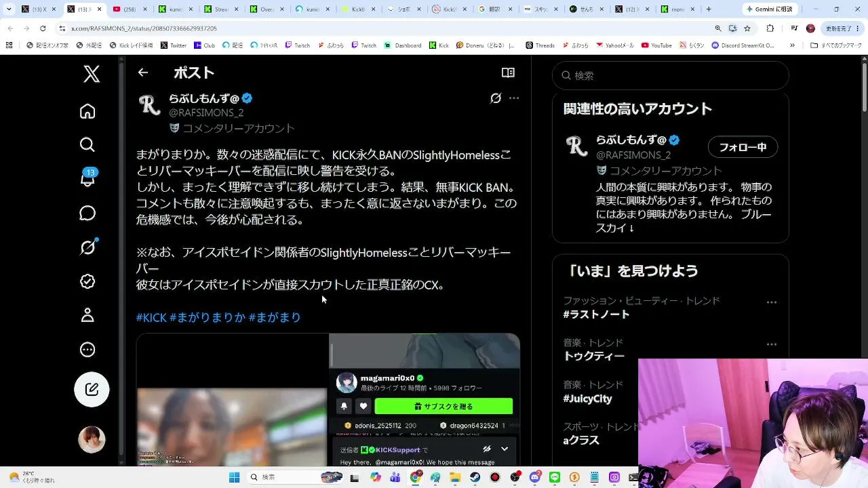Open the tab search chevron
The image size is (868, 488).
pos(9,9)
